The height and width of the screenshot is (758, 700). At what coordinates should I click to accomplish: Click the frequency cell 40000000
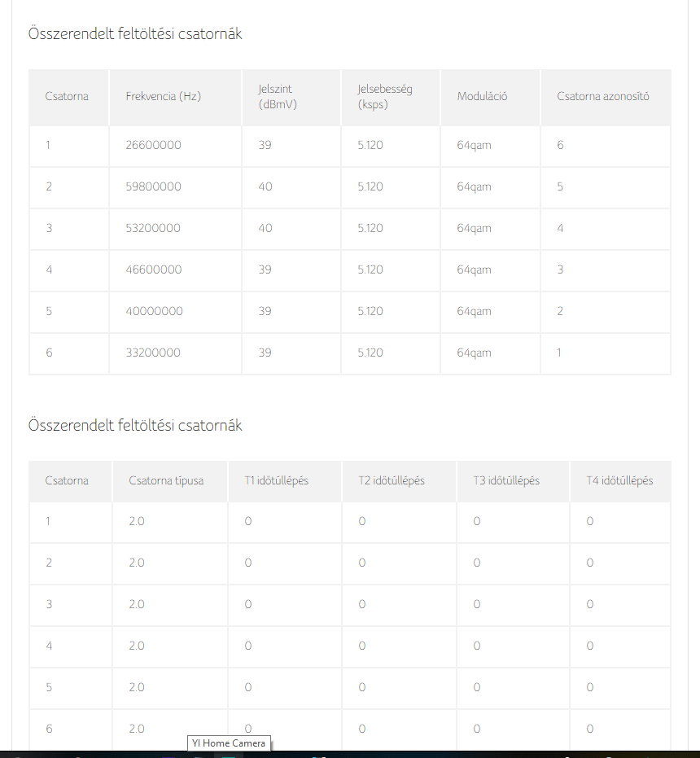(153, 311)
